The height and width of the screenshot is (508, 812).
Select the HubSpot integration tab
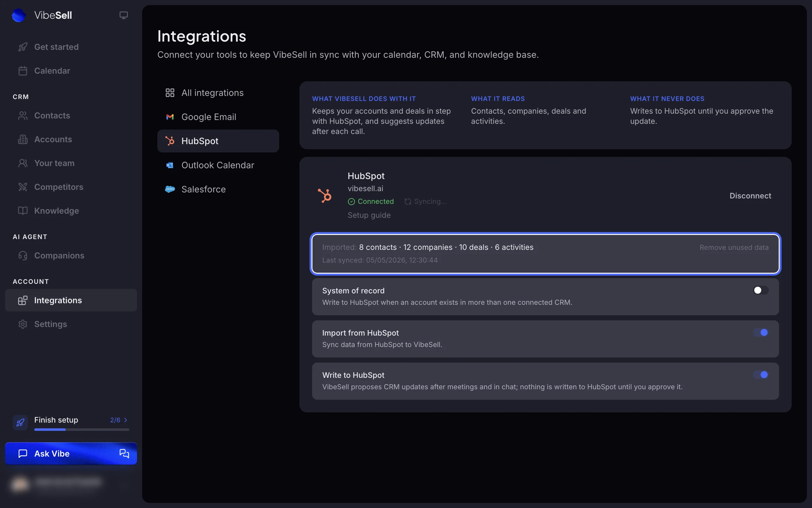click(x=218, y=141)
